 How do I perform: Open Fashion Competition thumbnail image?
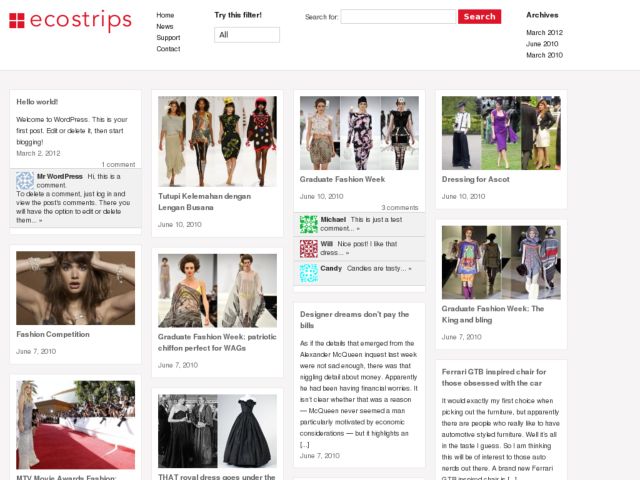tap(76, 288)
